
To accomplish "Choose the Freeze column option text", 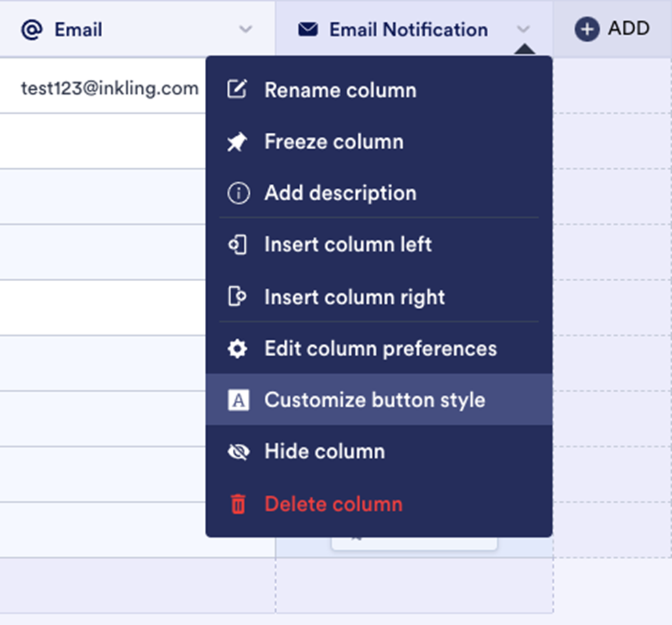I will 334,142.
